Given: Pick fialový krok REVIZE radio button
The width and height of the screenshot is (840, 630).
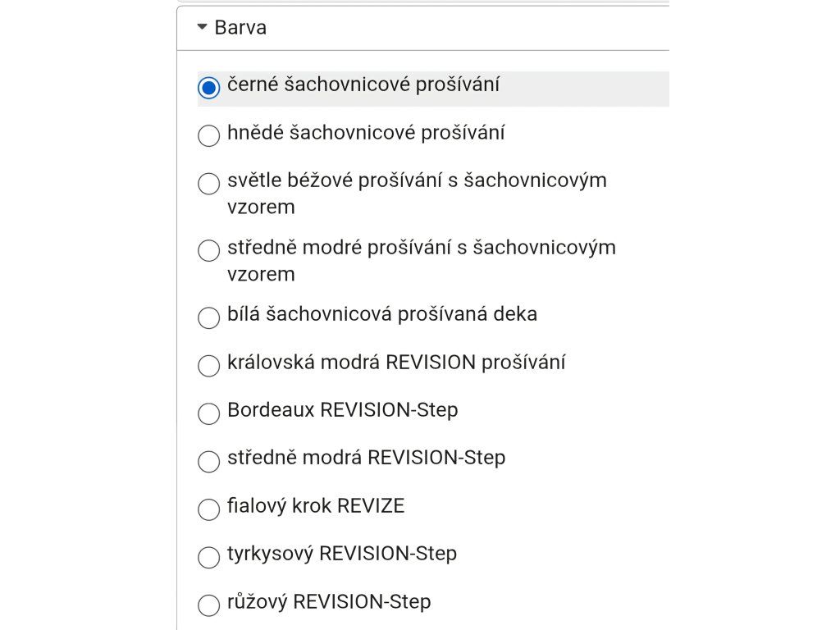Looking at the screenshot, I should [x=209, y=509].
